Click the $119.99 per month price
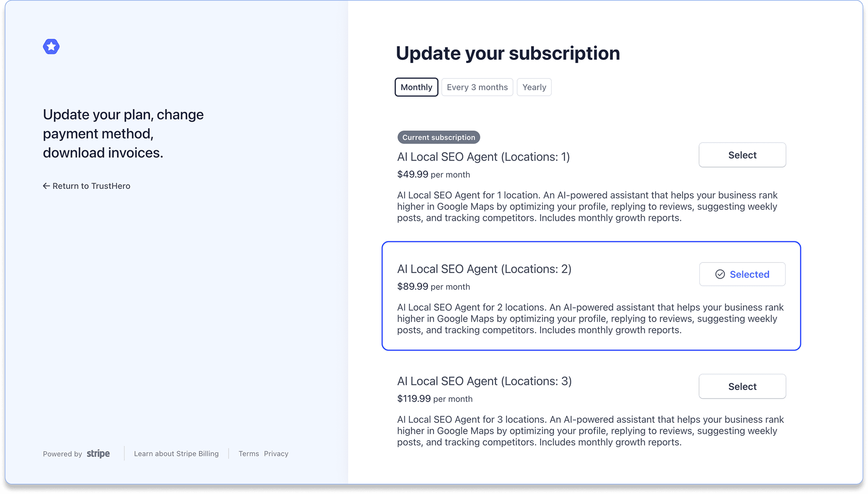 (434, 399)
